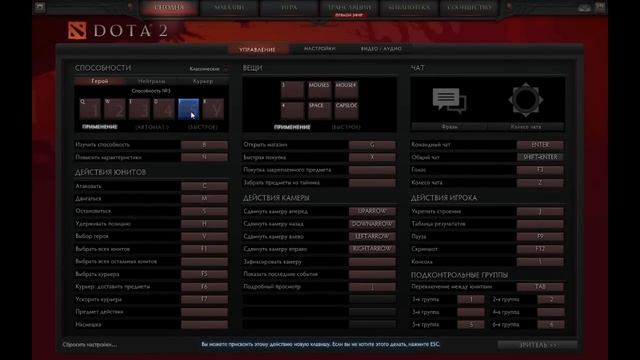Go to the МАГАЗИН top menu tab

click(x=229, y=7)
